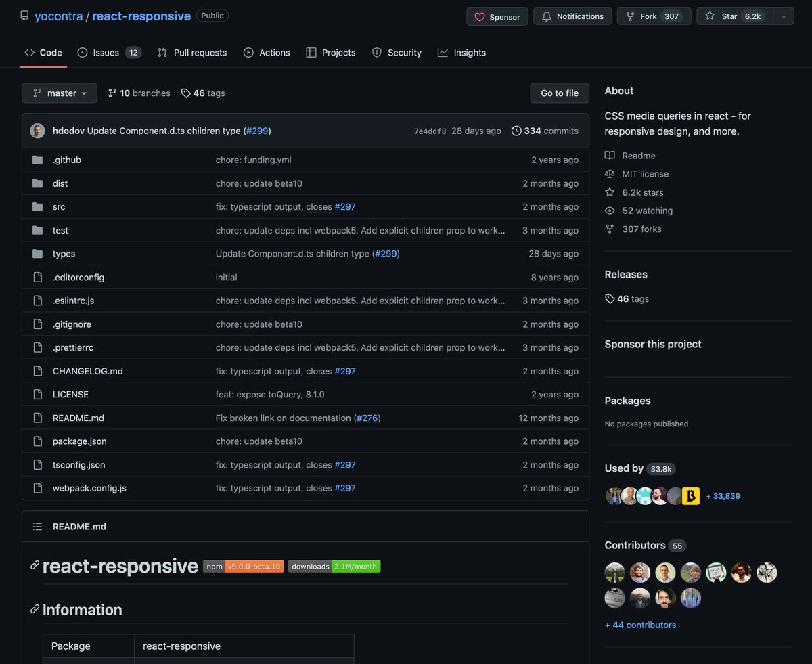Click the Sponsor button
This screenshot has width=812, height=664.
pos(497,16)
